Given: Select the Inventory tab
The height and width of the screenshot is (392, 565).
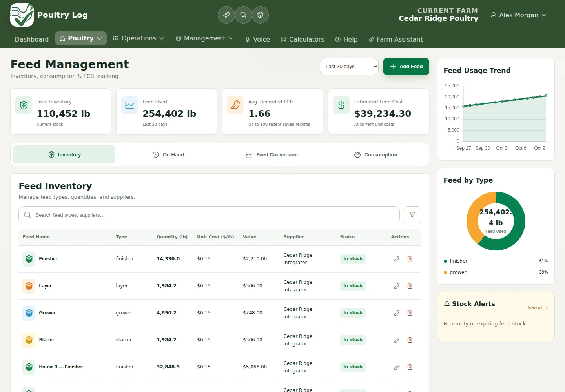Looking at the screenshot, I should click(64, 155).
